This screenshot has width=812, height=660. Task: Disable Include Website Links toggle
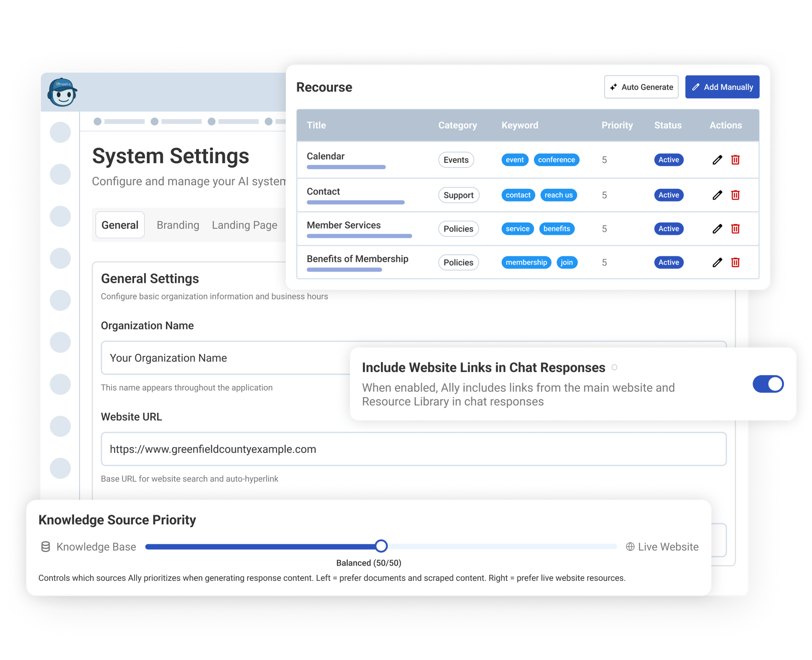pos(768,384)
